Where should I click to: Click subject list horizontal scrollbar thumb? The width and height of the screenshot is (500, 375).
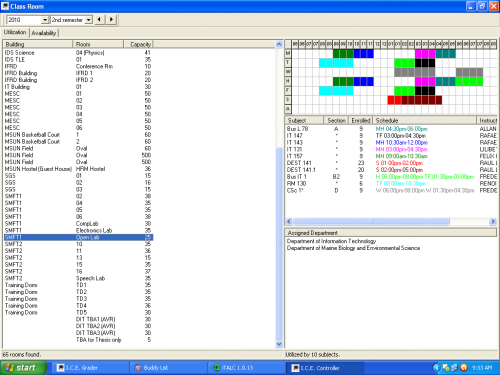[371, 221]
